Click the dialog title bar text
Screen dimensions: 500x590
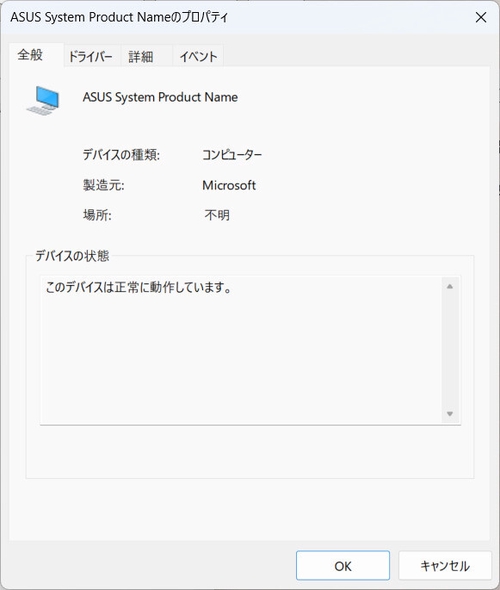point(119,17)
